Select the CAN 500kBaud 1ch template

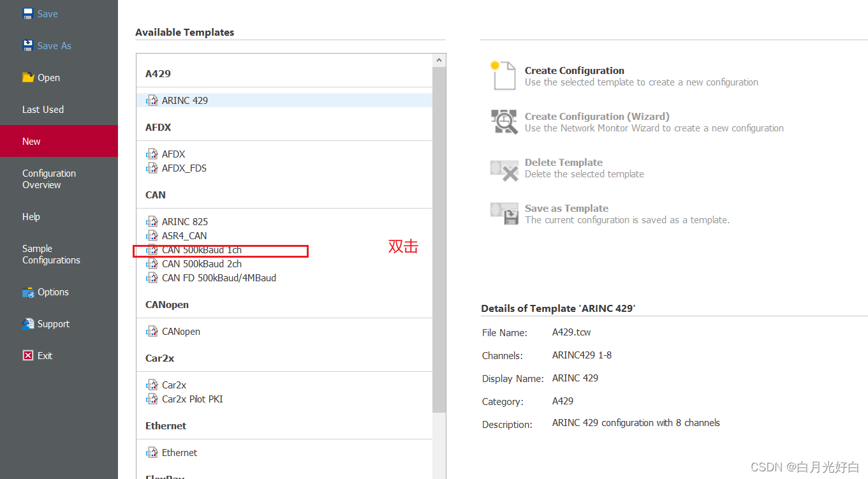click(x=284, y=249)
